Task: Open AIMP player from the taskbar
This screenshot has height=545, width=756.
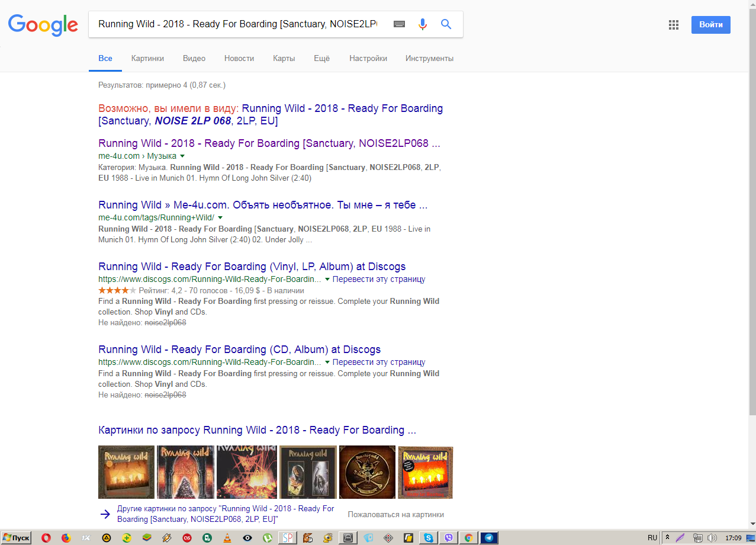Action: tap(106, 538)
